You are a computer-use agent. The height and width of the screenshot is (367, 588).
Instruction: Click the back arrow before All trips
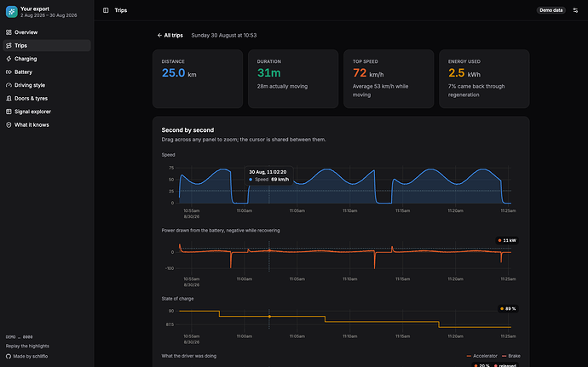click(x=159, y=35)
